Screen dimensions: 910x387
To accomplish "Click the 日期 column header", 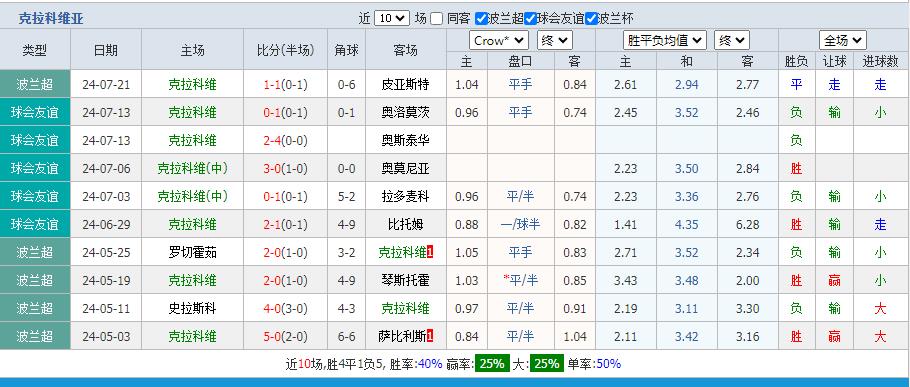I will tap(106, 50).
